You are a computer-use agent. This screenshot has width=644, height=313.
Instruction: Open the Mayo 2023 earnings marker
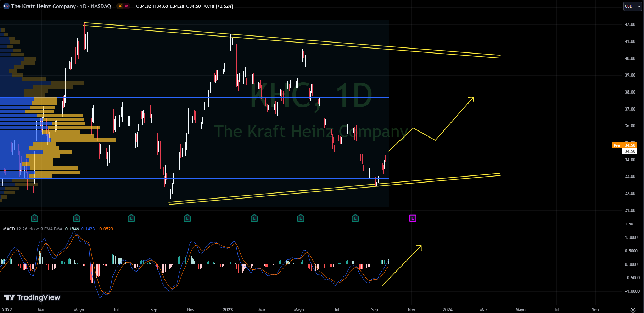301,218
